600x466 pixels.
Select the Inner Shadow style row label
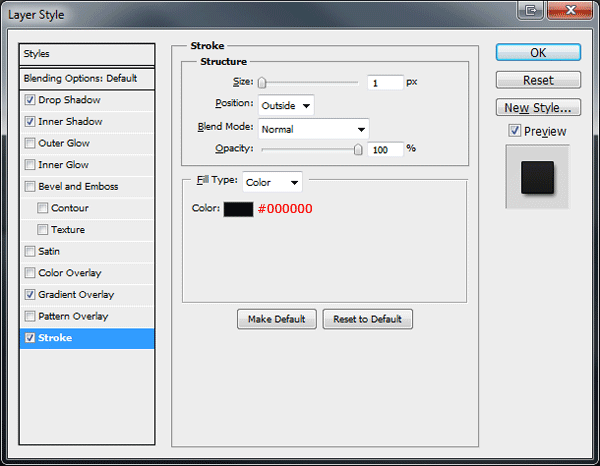pyautogui.click(x=70, y=122)
